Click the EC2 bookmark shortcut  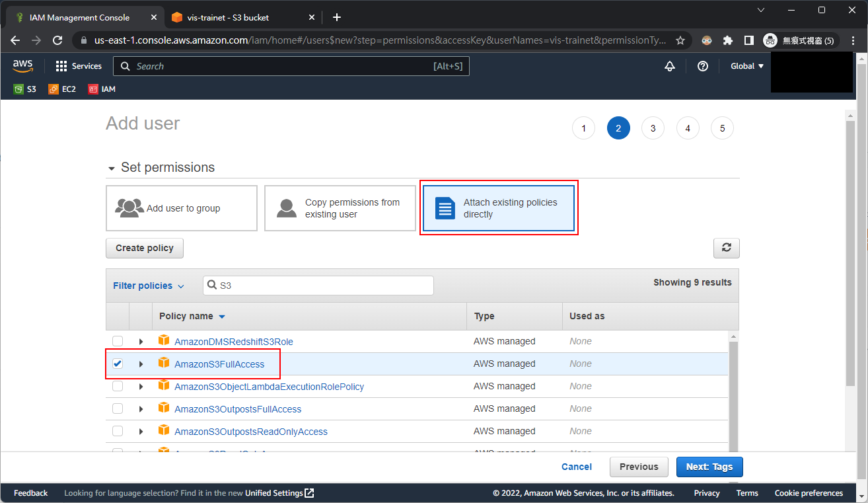click(62, 89)
